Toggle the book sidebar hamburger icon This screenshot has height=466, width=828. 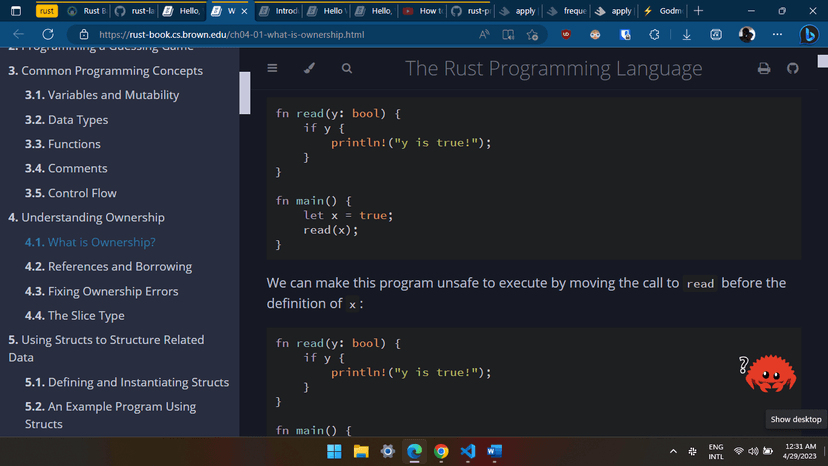[x=272, y=69]
